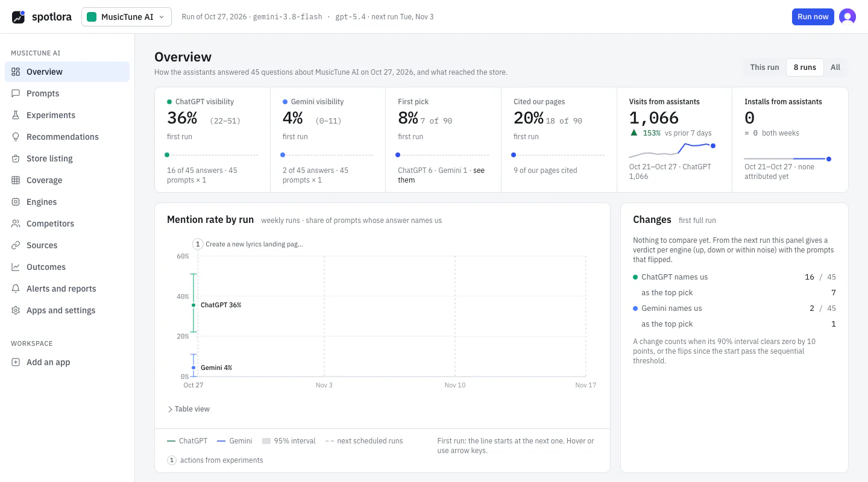Open the Visits from assistants card
The image size is (868, 482).
pos(675,140)
